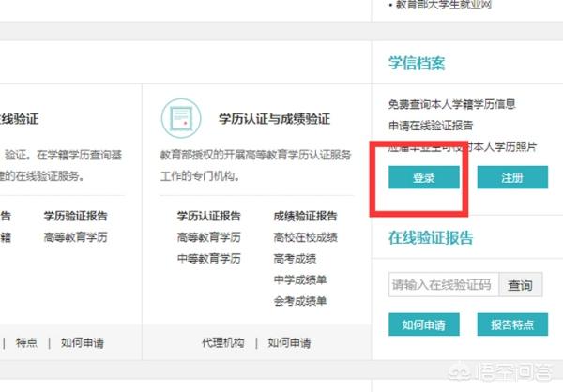Click the 登录 button
This screenshot has width=563, height=392.
point(424,177)
